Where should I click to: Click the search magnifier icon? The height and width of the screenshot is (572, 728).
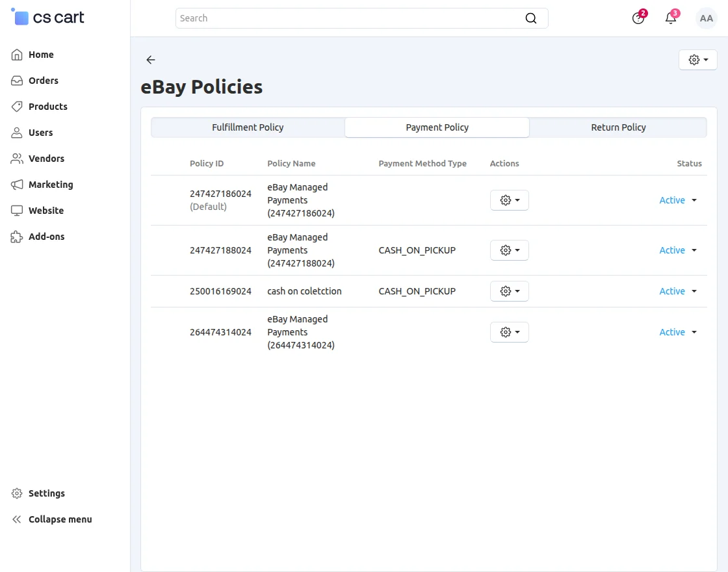[x=530, y=18]
